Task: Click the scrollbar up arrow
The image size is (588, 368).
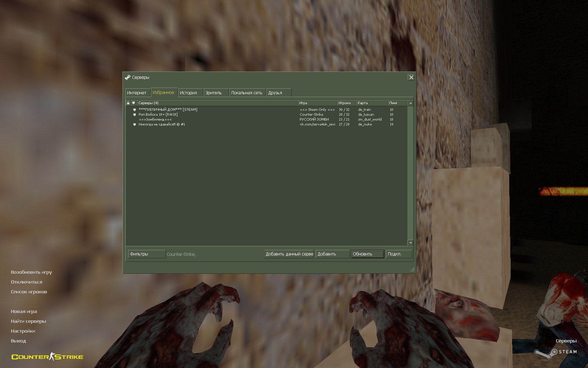Action: [x=411, y=103]
